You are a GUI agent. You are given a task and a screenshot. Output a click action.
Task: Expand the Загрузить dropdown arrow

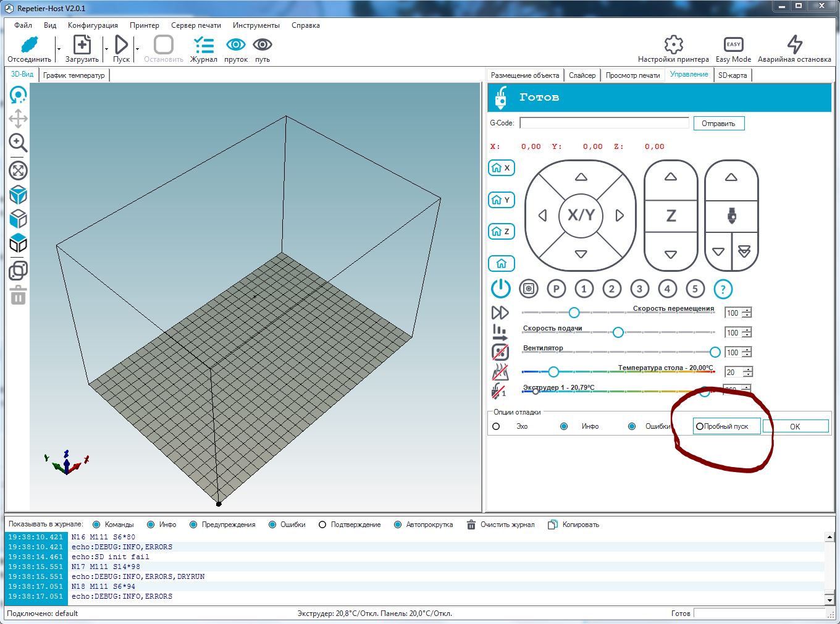(x=106, y=49)
